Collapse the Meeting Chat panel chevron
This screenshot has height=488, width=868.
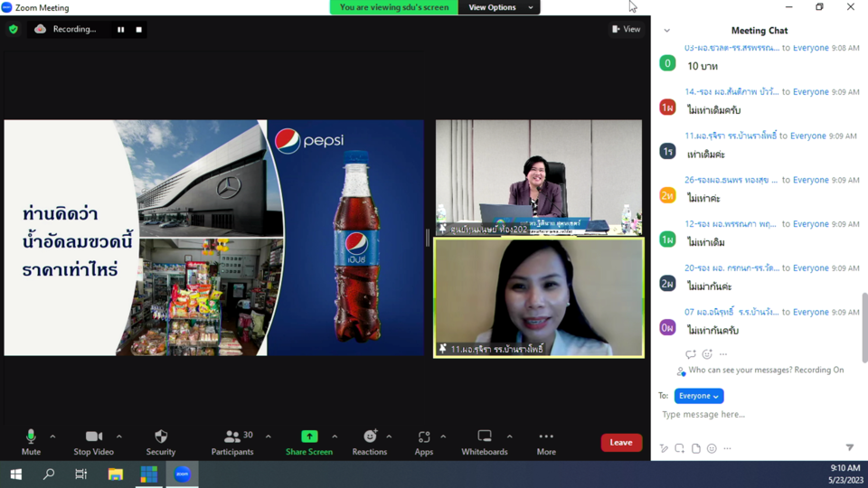(x=667, y=31)
